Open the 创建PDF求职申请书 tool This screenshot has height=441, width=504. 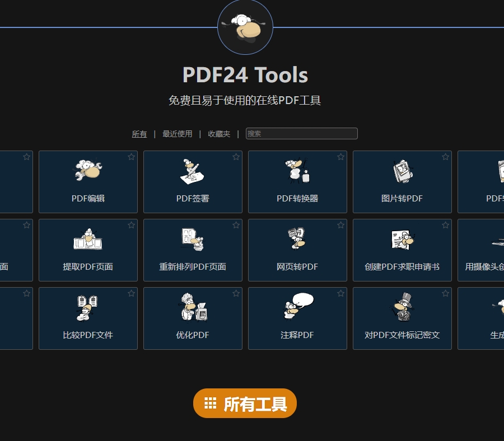point(402,250)
